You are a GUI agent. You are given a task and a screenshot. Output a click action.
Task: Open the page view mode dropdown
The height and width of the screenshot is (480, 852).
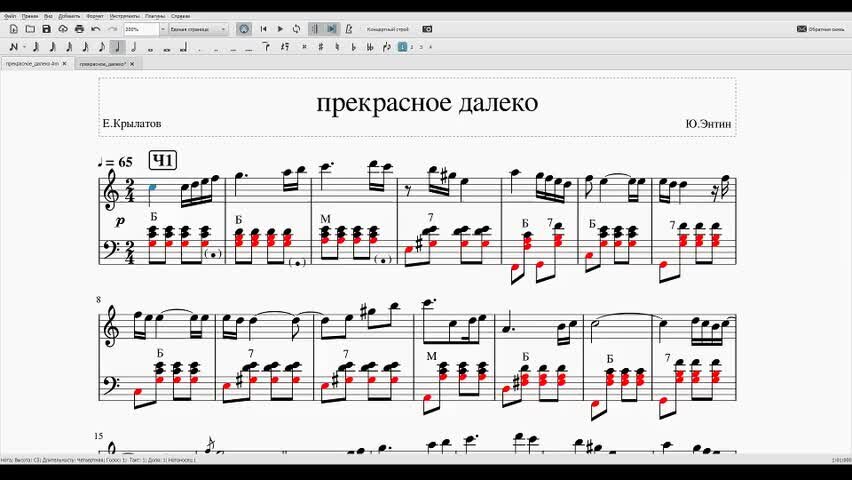coord(198,29)
